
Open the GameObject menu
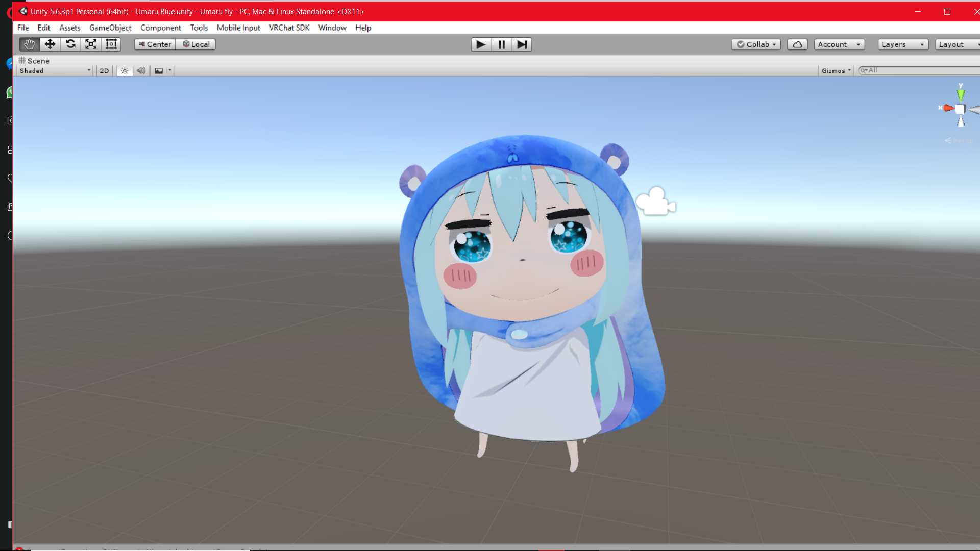pyautogui.click(x=110, y=28)
